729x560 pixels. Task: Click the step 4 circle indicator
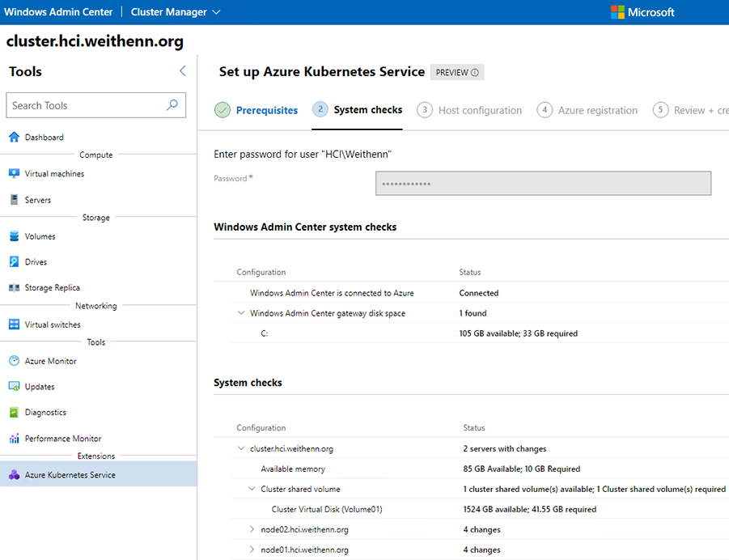click(x=545, y=110)
